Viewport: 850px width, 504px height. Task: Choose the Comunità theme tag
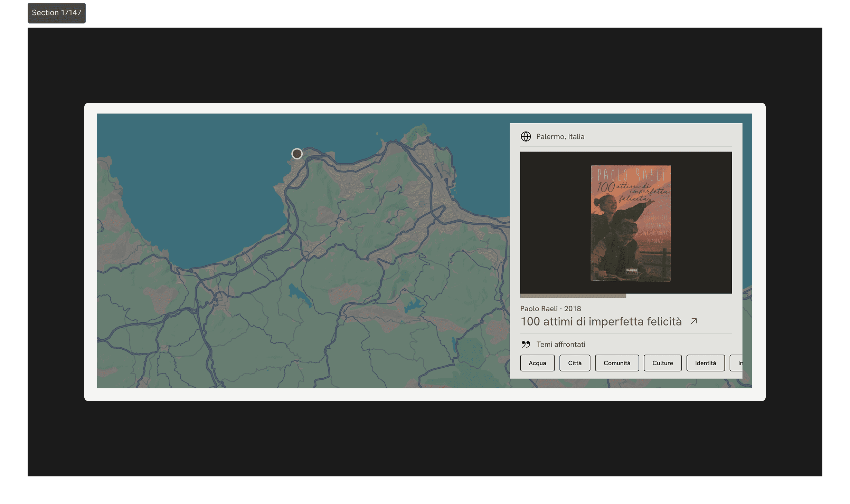617,363
